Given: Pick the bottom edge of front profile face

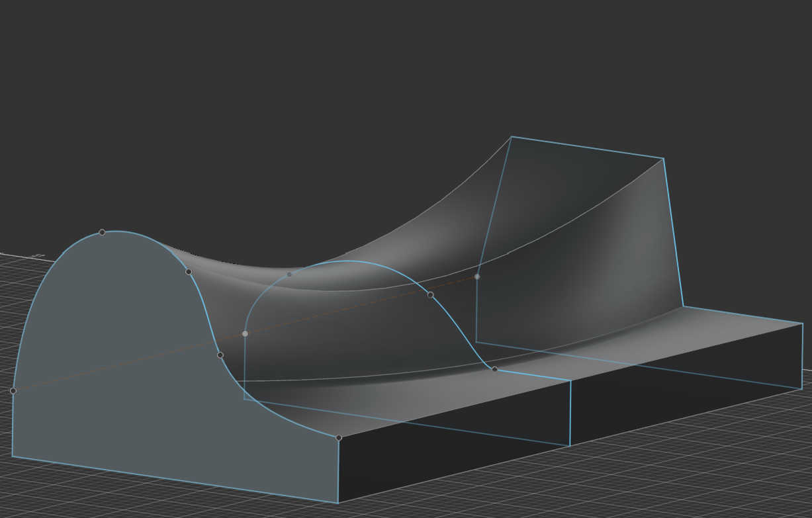Looking at the screenshot, I should (175, 480).
